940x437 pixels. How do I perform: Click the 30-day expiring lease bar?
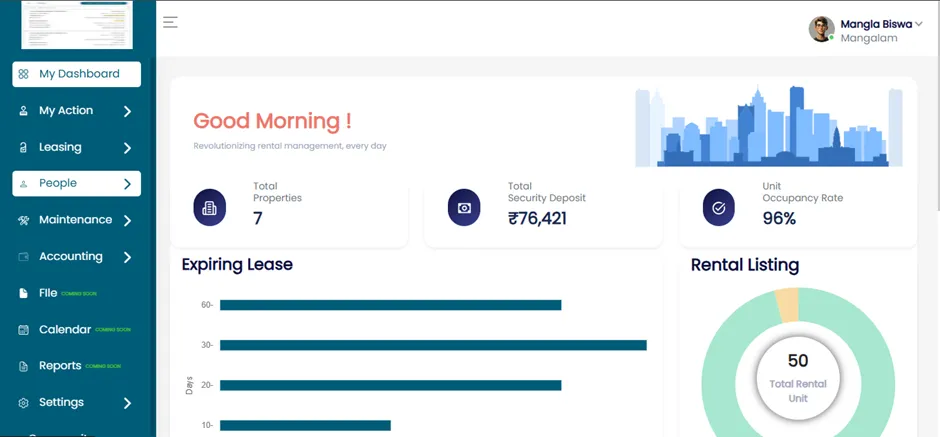point(433,345)
